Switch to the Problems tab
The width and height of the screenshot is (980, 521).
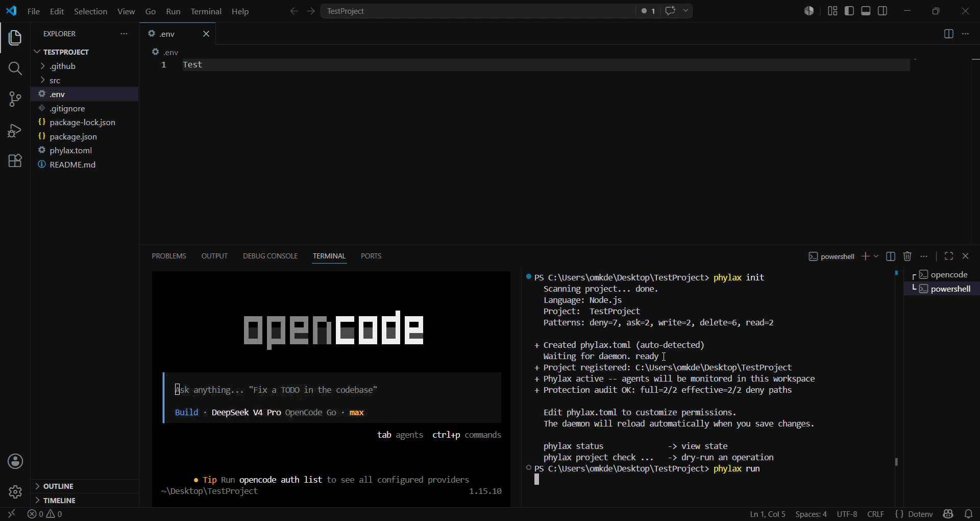[169, 256]
